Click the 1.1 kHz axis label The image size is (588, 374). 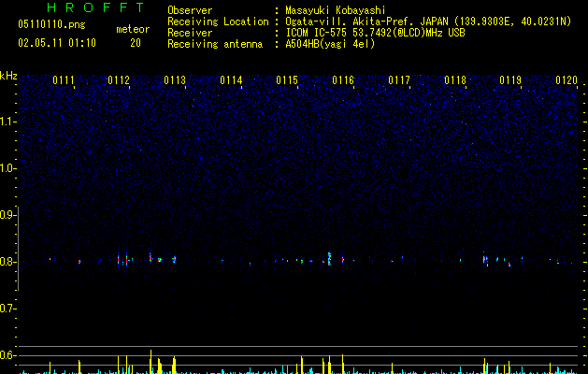(7, 122)
